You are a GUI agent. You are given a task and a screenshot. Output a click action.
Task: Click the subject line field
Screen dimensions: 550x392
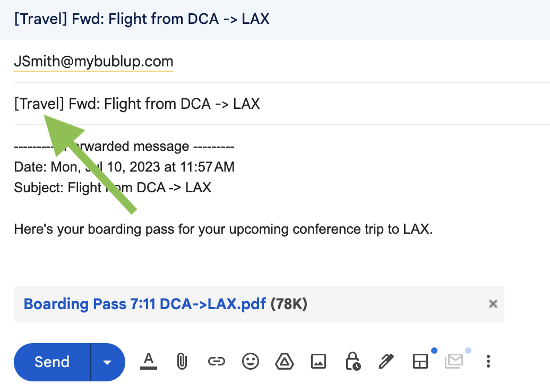coord(282,104)
